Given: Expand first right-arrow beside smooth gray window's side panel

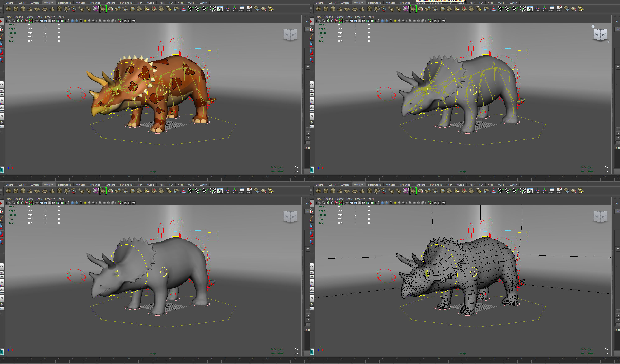Looking at the screenshot, I should point(308,311).
